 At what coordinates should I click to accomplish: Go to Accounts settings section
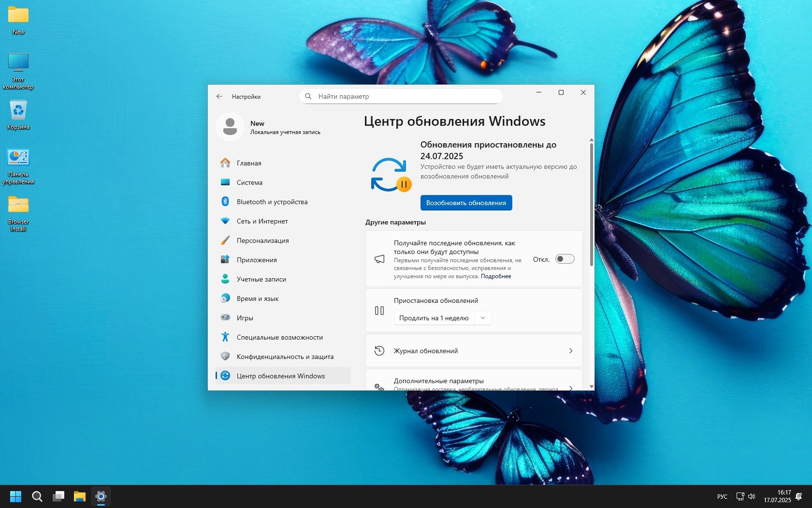click(261, 279)
